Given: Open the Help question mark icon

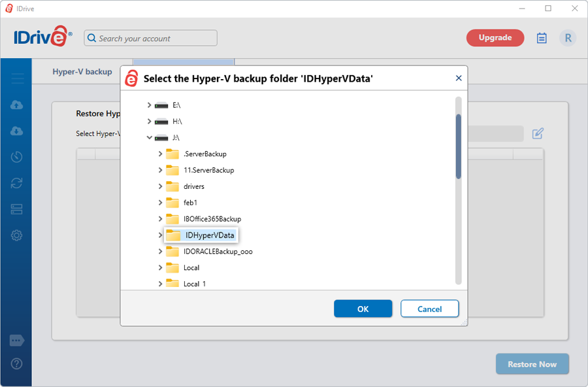Looking at the screenshot, I should pos(16,363).
